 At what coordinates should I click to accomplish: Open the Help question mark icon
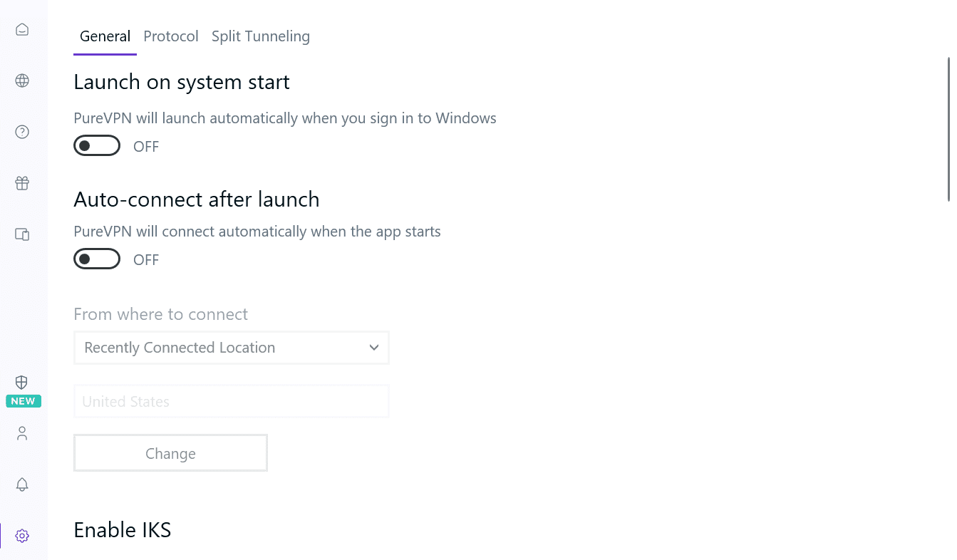22,132
